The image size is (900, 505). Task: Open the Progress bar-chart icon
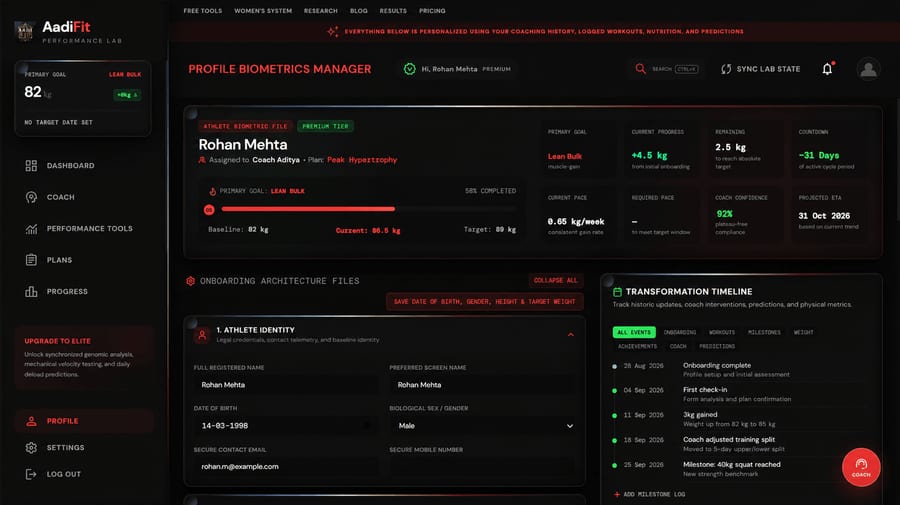tap(31, 292)
